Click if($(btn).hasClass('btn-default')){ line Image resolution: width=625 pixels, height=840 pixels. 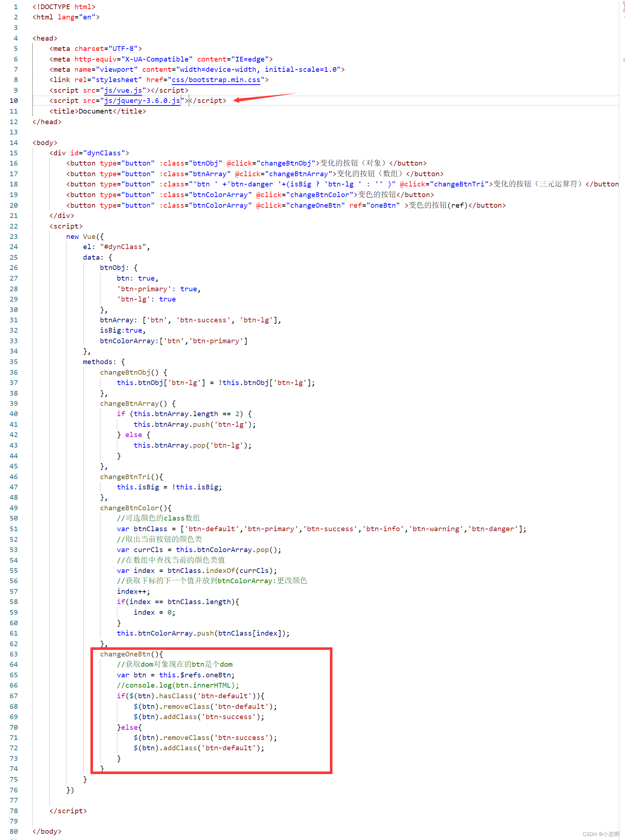pyautogui.click(x=191, y=696)
